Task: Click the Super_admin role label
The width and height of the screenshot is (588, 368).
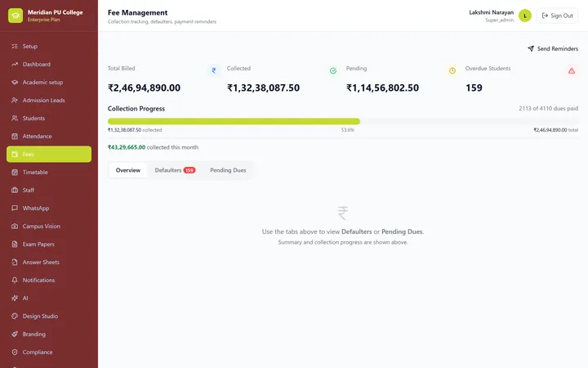Action: click(500, 20)
